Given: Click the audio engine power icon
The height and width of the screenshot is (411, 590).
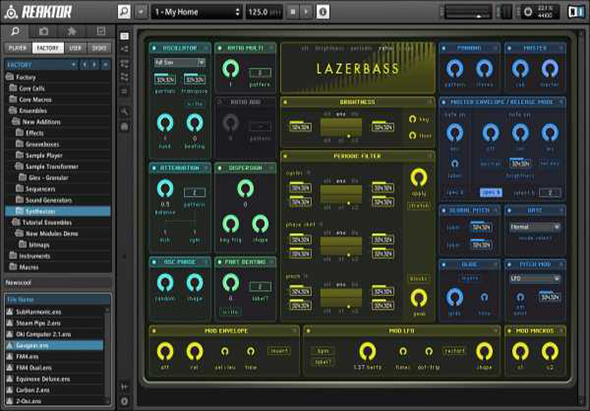Looking at the screenshot, I should pyautogui.click(x=528, y=12).
